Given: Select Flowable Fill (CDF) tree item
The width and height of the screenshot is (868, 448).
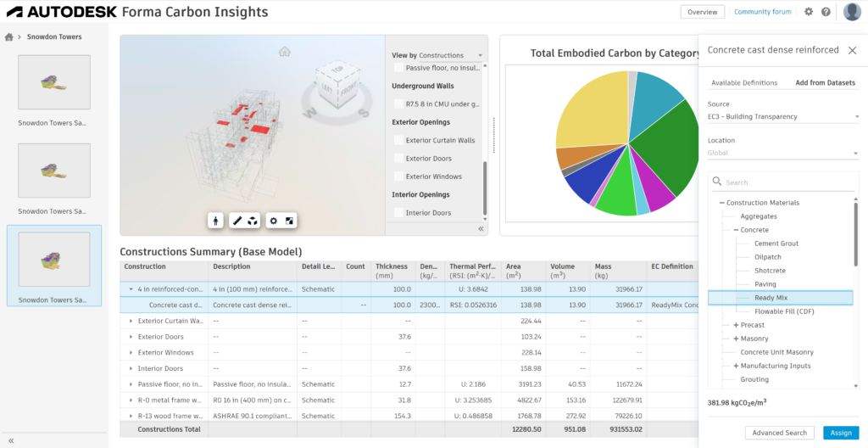Looking at the screenshot, I should (784, 311).
